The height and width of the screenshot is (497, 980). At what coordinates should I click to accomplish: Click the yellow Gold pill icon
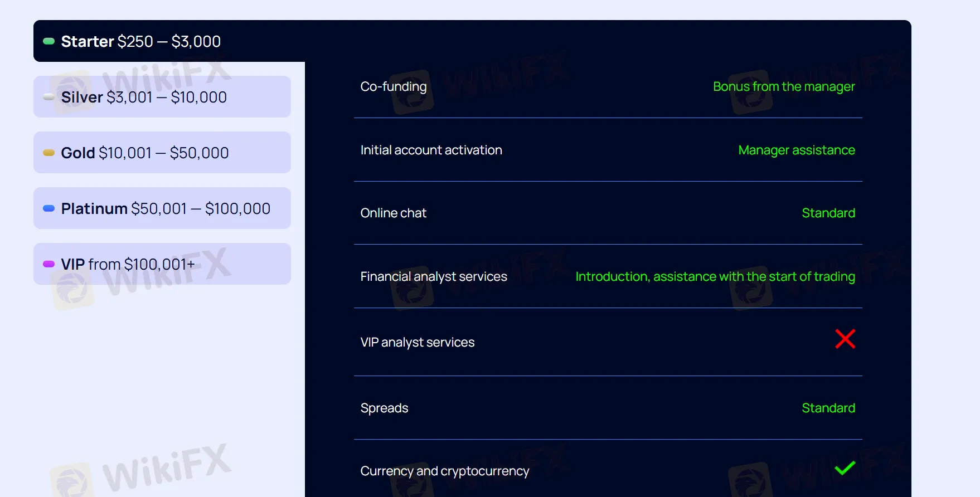(x=49, y=153)
